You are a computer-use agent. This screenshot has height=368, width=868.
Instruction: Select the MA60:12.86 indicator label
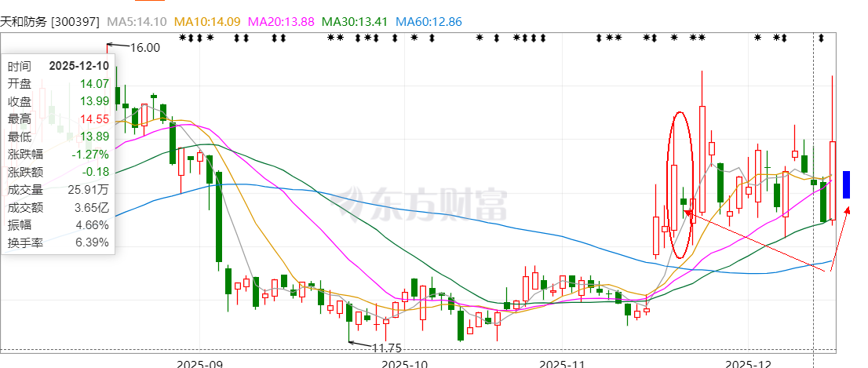429,22
